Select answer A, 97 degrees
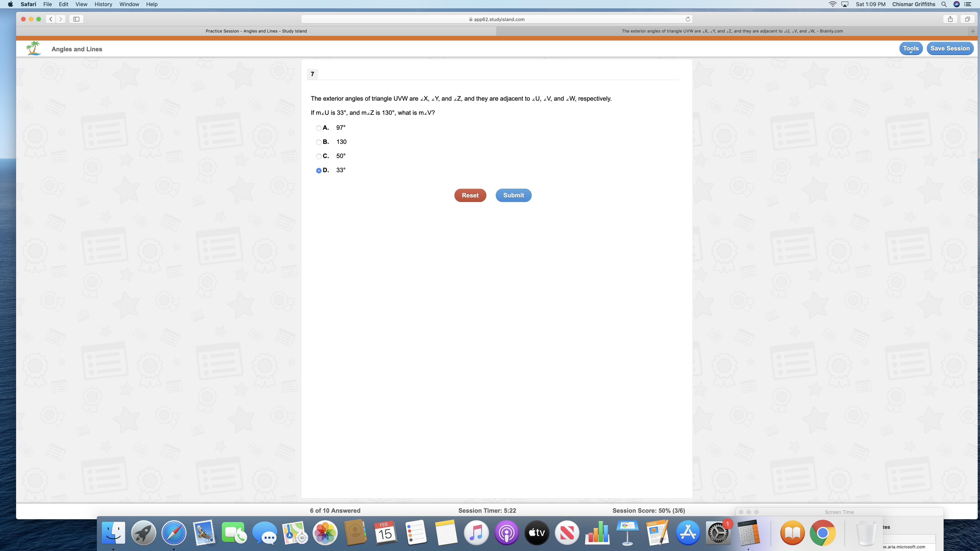This screenshot has height=551, width=980. 319,128
